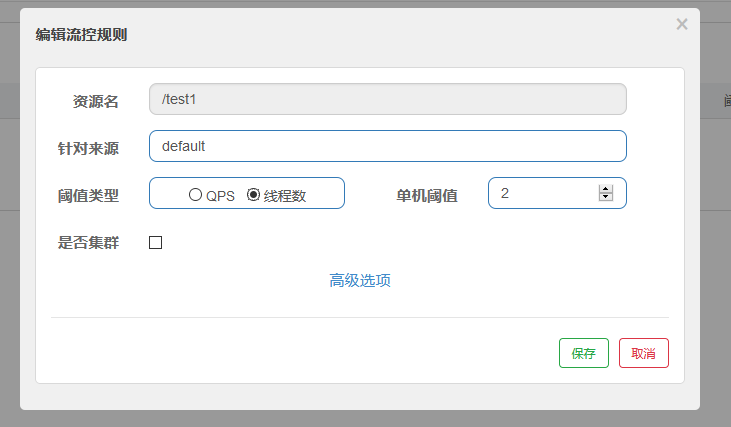
Task: Click the 资源名 label text
Action: 96,101
